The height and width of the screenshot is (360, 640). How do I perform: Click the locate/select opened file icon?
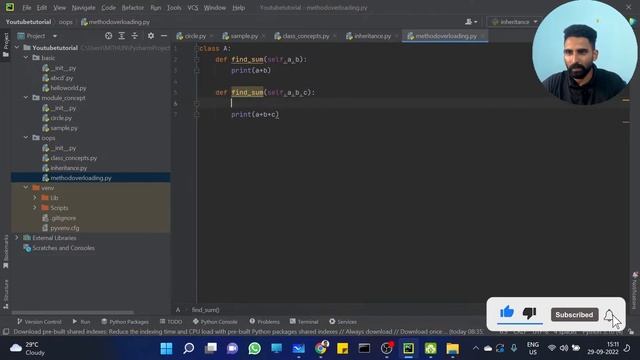click(x=109, y=36)
